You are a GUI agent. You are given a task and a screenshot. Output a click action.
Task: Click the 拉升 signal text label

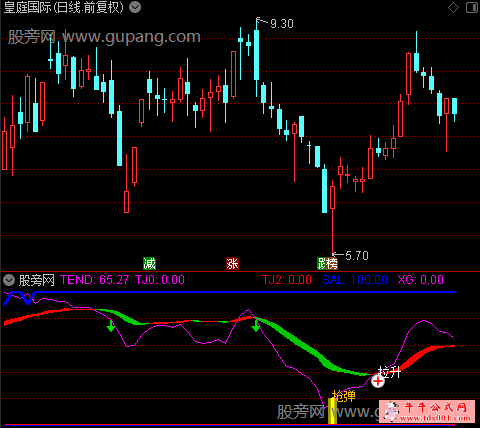pos(389,372)
